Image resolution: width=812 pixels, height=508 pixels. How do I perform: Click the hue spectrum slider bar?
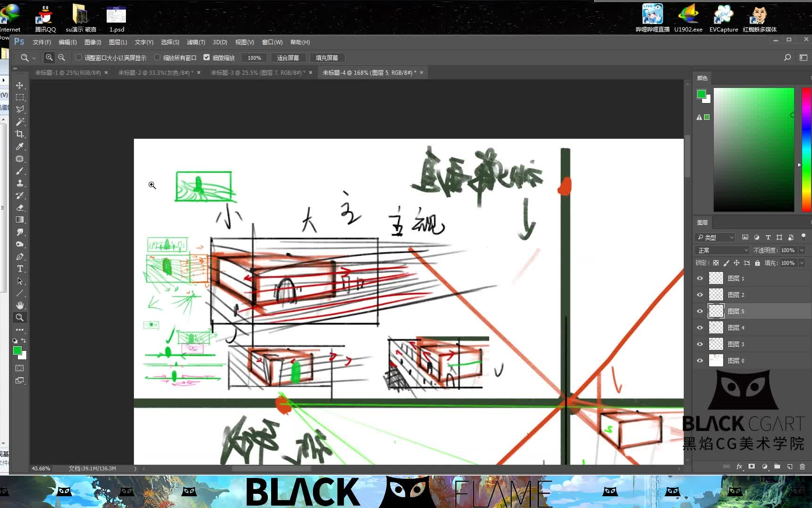(x=806, y=150)
